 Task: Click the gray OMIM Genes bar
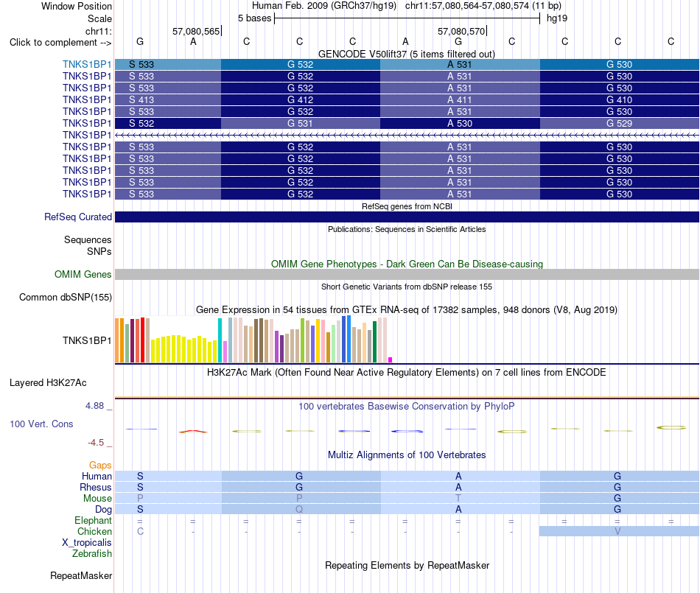pyautogui.click(x=407, y=275)
